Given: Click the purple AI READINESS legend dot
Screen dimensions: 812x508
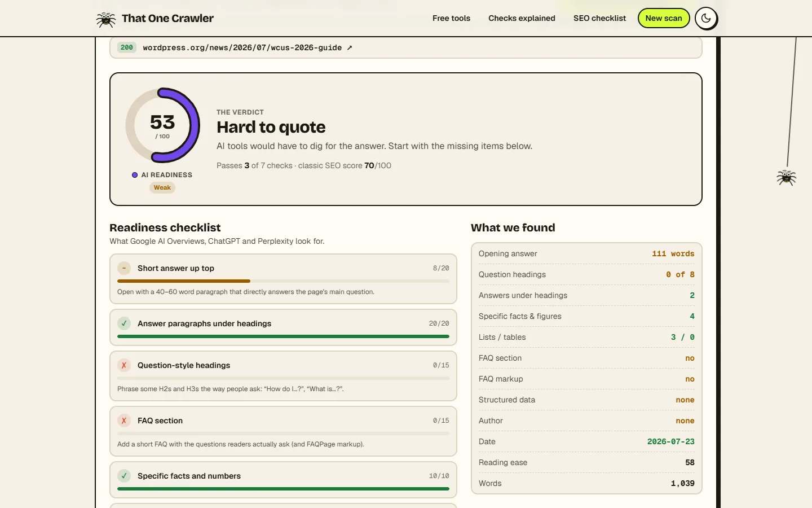Looking at the screenshot, I should (x=135, y=175).
